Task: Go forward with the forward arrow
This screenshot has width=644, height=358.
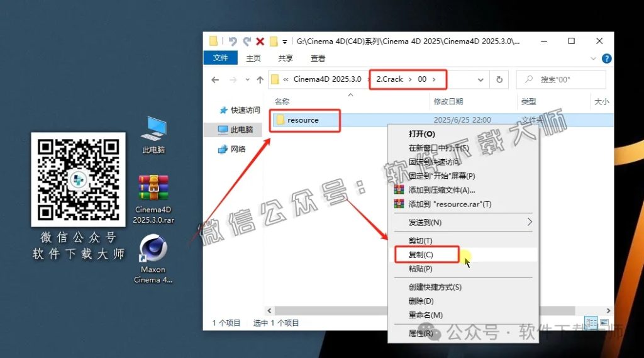Action: [x=233, y=80]
